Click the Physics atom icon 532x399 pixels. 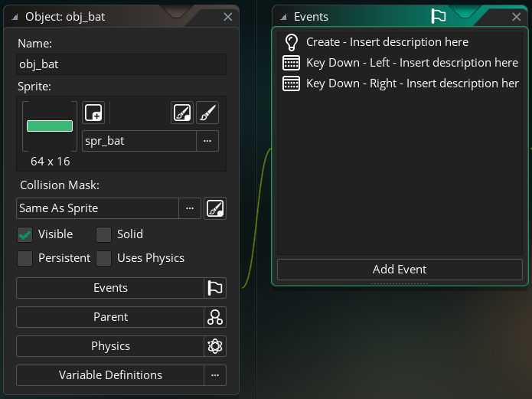point(215,346)
